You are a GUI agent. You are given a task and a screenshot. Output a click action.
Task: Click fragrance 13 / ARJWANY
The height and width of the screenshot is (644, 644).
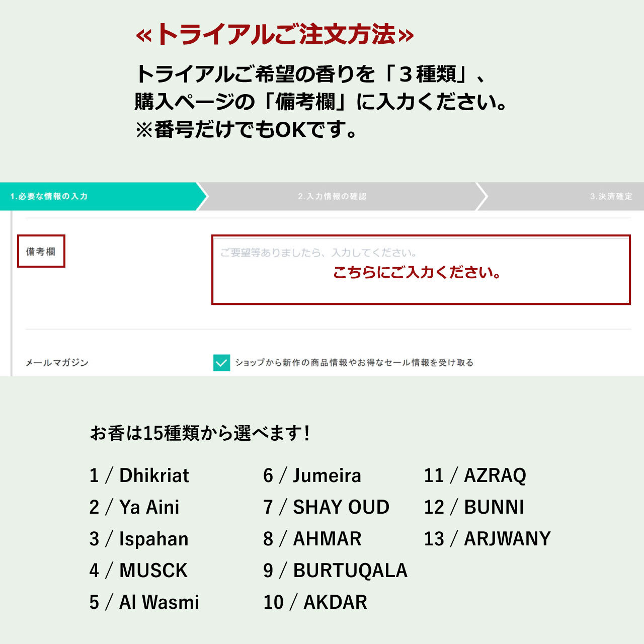(488, 539)
